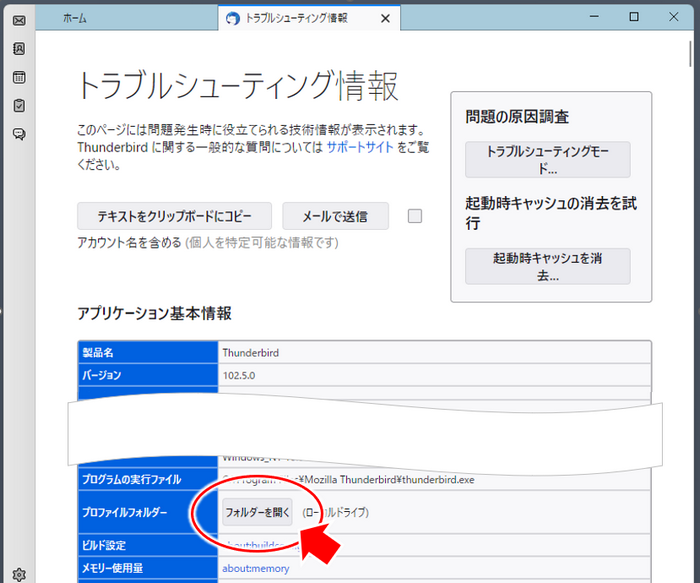Screen dimensions: 700x583
Task: Click the バージョン row header
Action: pyautogui.click(x=148, y=375)
